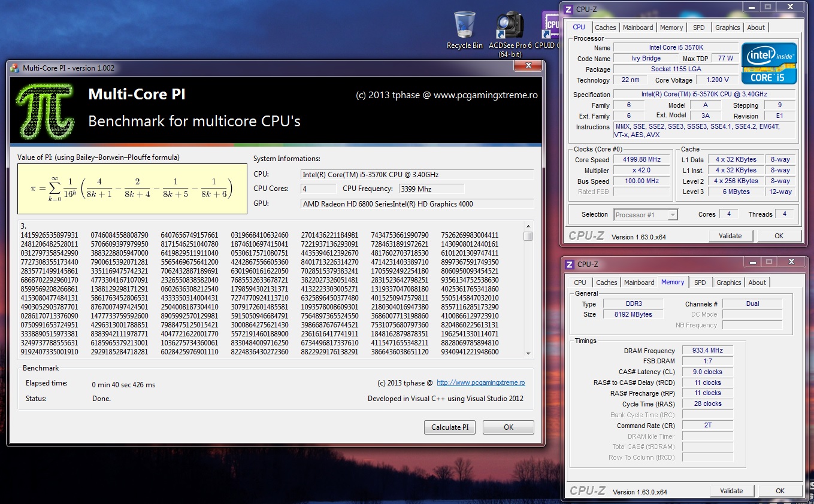Click the Cycle Time value '28 clocks'
814x504 pixels.
[x=707, y=404]
